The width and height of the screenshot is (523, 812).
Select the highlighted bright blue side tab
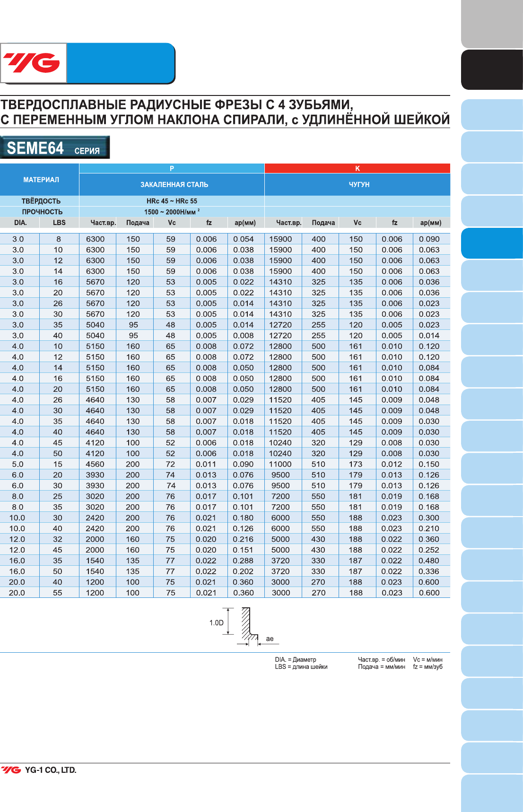(492, 243)
